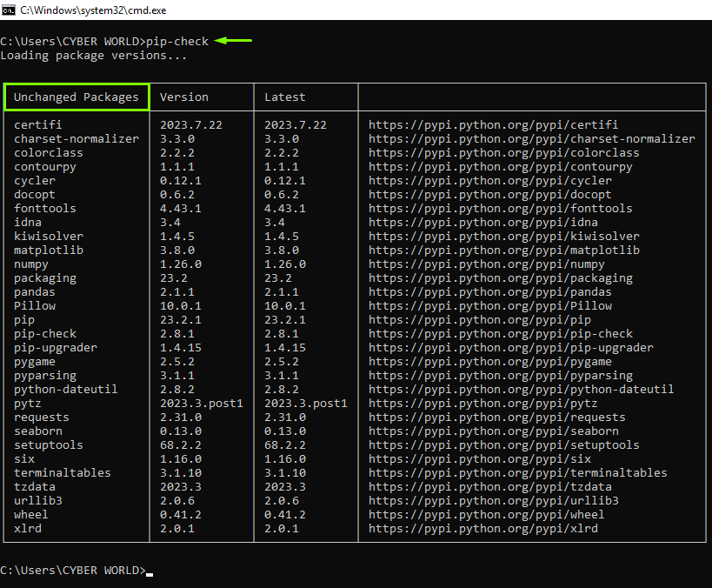Open the seaborn PyPI URL
Screen dimensions: 712x588
tap(493, 431)
